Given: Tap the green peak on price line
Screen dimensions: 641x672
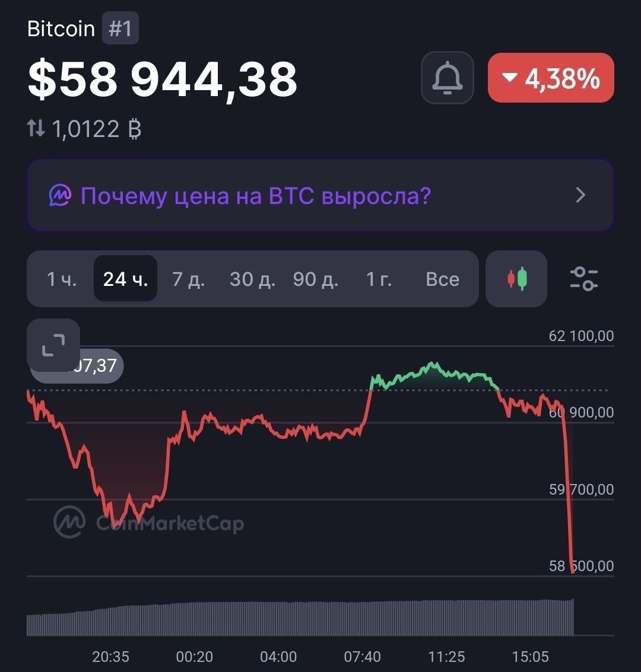Looking at the screenshot, I should pos(433,365).
